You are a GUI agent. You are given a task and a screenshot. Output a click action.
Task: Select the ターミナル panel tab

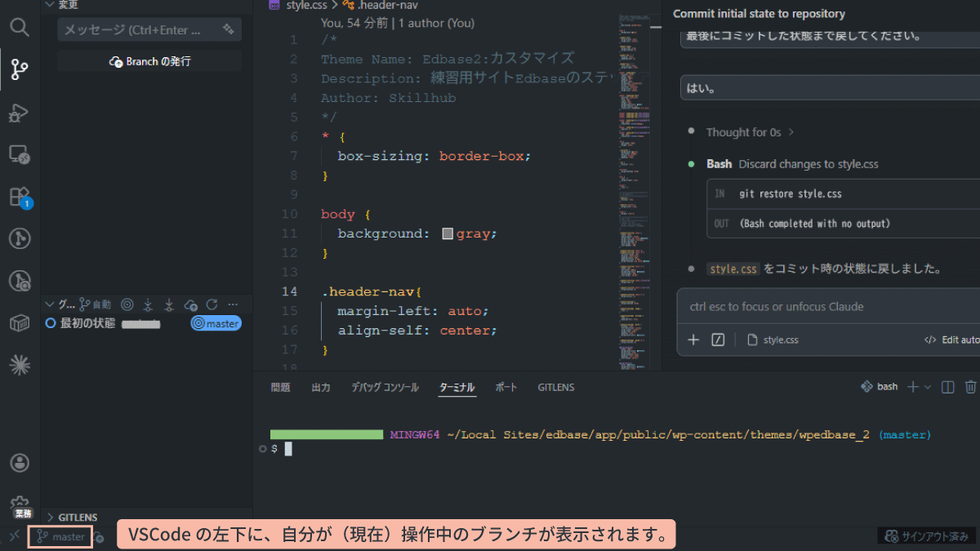point(457,387)
